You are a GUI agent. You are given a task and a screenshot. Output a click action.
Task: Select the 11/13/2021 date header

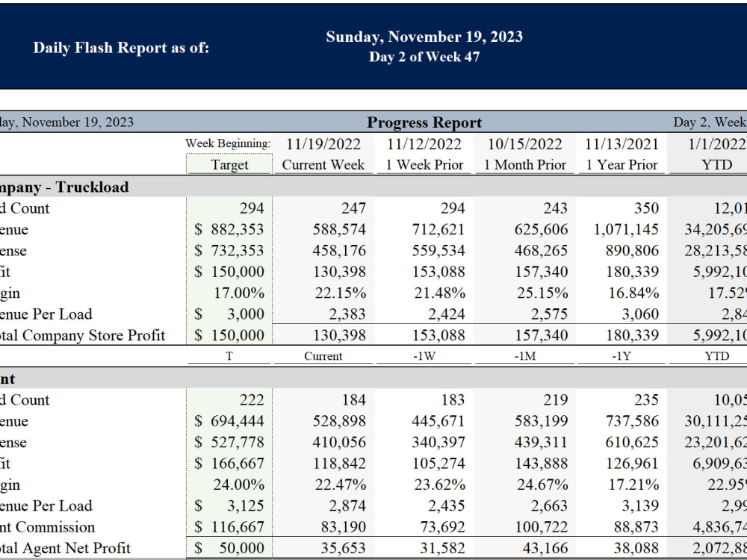tap(622, 144)
